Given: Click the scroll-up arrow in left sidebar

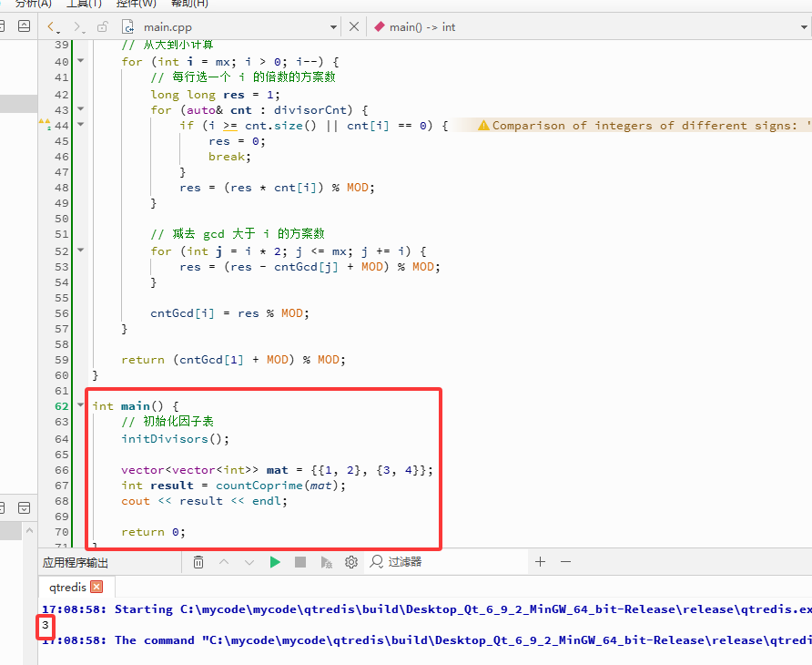Looking at the screenshot, I should click(29, 530).
